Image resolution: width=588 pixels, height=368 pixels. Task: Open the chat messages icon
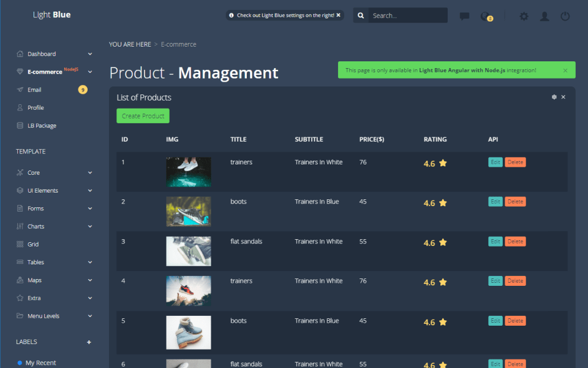[464, 16]
